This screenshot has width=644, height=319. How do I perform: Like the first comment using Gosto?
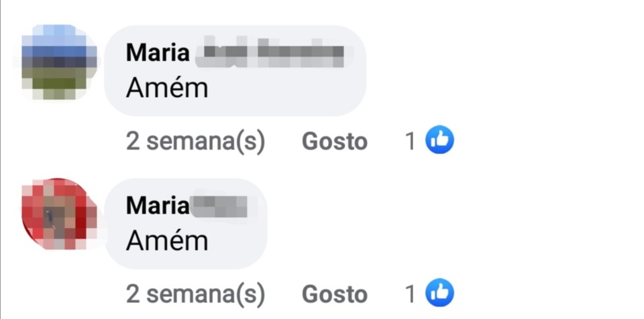(334, 141)
